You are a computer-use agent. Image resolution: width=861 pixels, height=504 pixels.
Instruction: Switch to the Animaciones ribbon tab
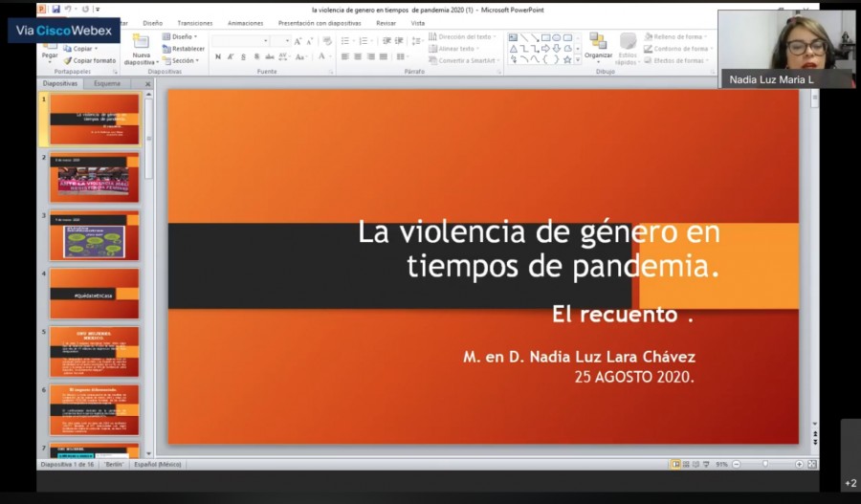point(246,23)
